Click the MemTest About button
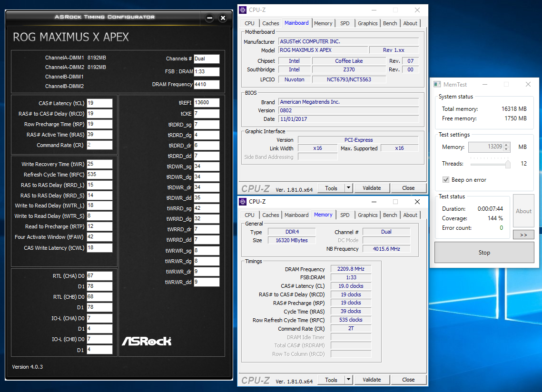The height and width of the screenshot is (392, 542). pyautogui.click(x=524, y=211)
